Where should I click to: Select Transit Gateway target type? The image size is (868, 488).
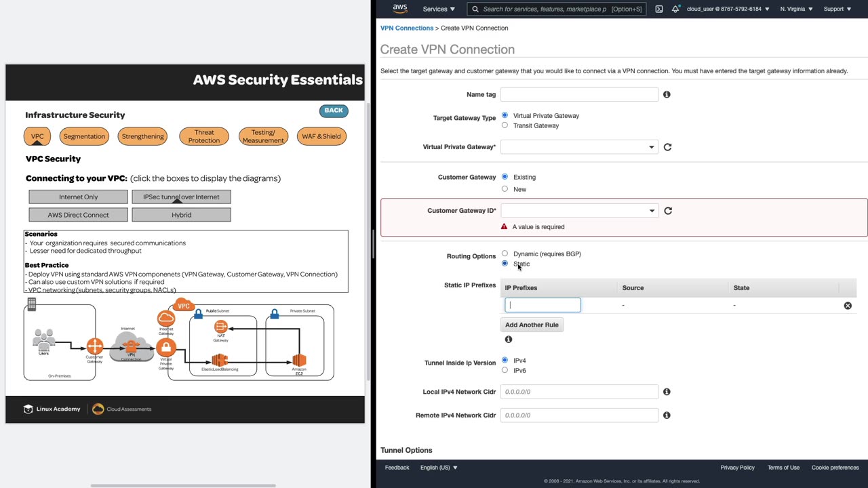(505, 125)
